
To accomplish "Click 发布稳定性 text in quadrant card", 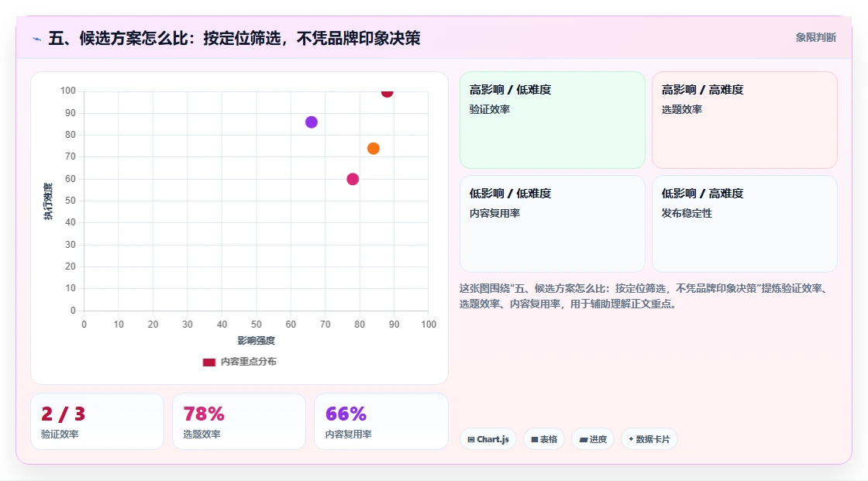I will pyautogui.click(x=687, y=213).
